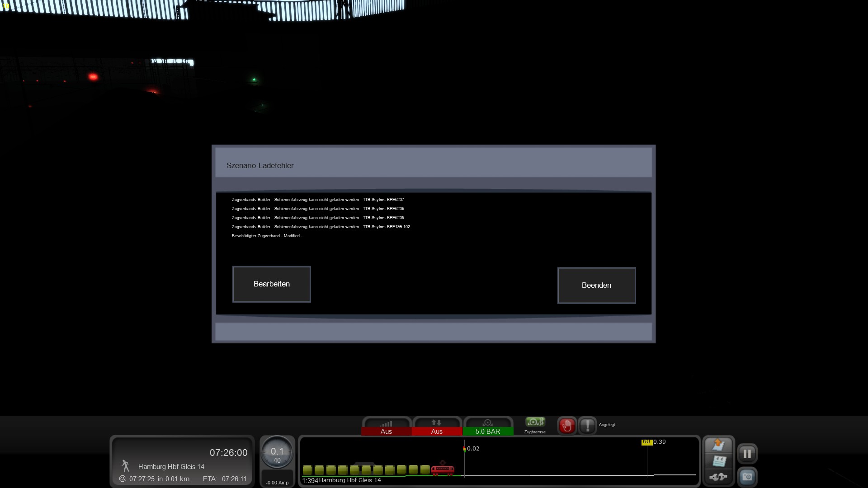This screenshot has width=868, height=488.
Task: Click the signal marker at 0.02
Action: (x=465, y=449)
